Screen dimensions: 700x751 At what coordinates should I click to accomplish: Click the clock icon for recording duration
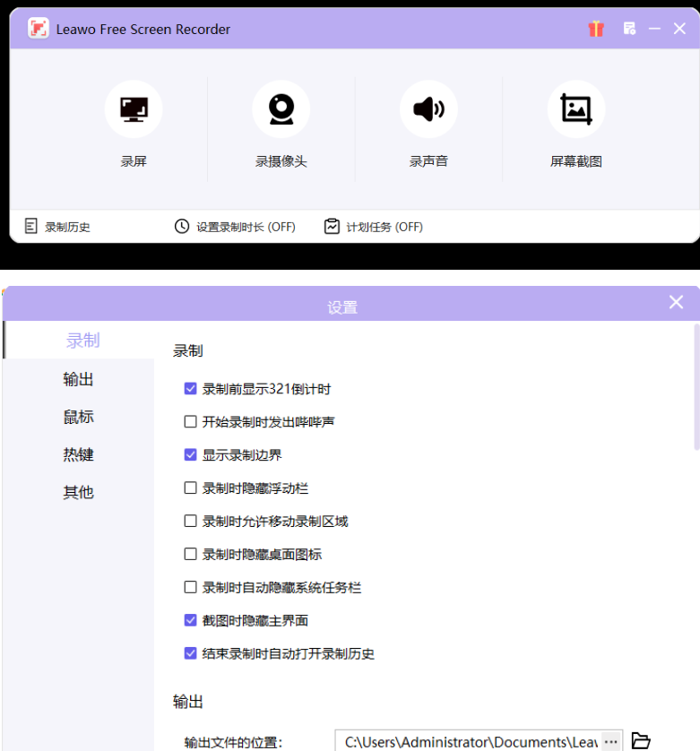[182, 226]
